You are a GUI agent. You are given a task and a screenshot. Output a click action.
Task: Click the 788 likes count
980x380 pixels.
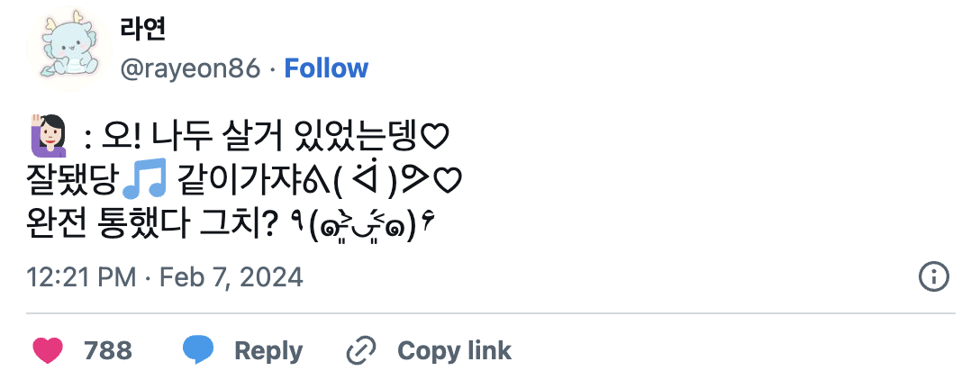coord(108,350)
